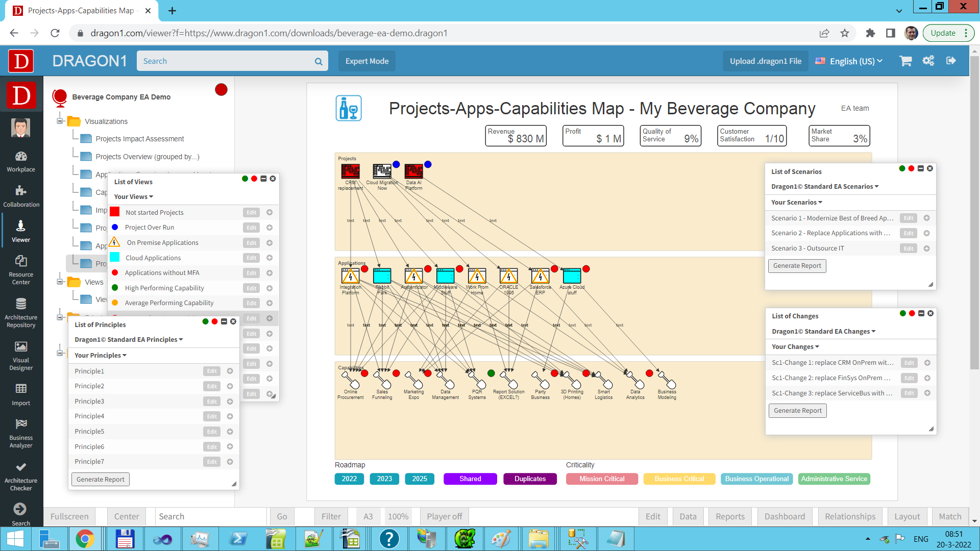
Task: Expand the Your Scenarios dropdown
Action: (x=797, y=203)
